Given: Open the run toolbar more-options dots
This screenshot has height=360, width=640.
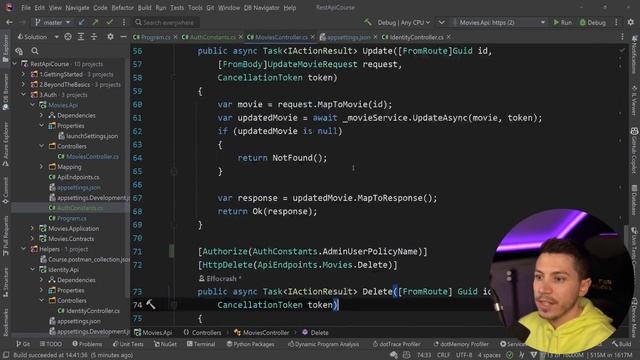Looking at the screenshot, I should point(616,22).
